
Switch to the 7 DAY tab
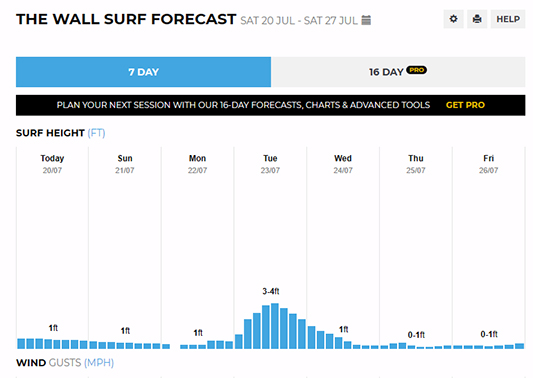point(143,72)
